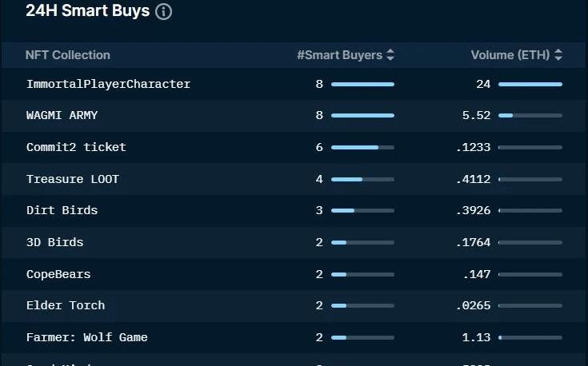Open Treasure LOOT collection

(72, 179)
